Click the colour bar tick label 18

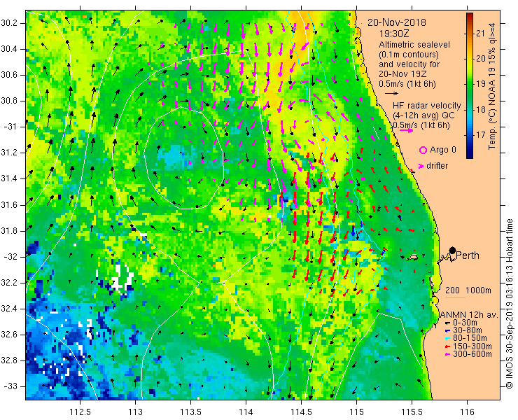(x=481, y=109)
